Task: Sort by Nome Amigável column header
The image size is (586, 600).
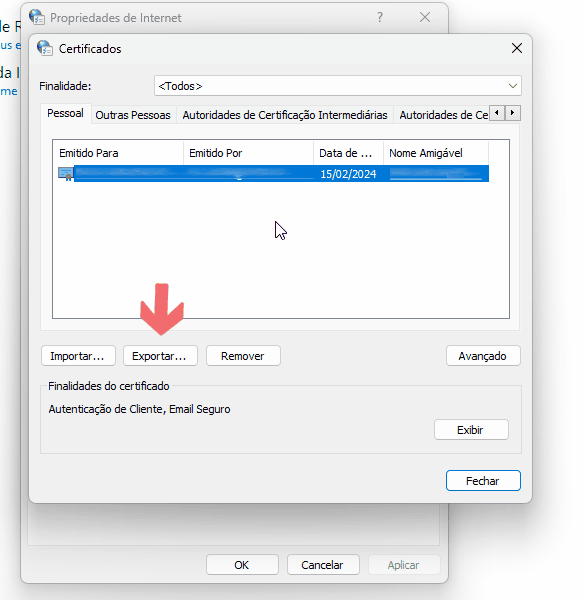Action: (436, 153)
